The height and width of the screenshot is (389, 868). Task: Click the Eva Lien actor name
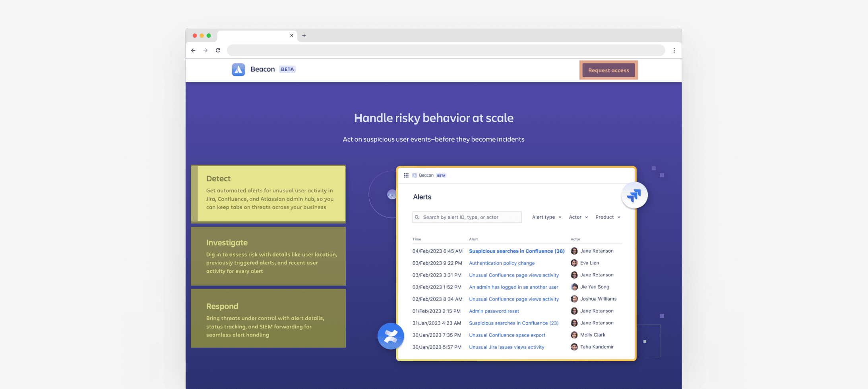[589, 263]
